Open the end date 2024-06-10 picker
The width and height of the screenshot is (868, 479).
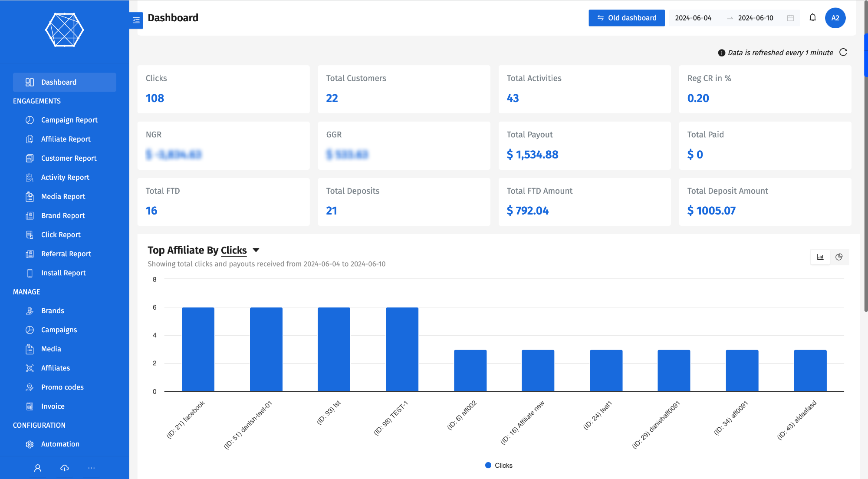coord(755,18)
